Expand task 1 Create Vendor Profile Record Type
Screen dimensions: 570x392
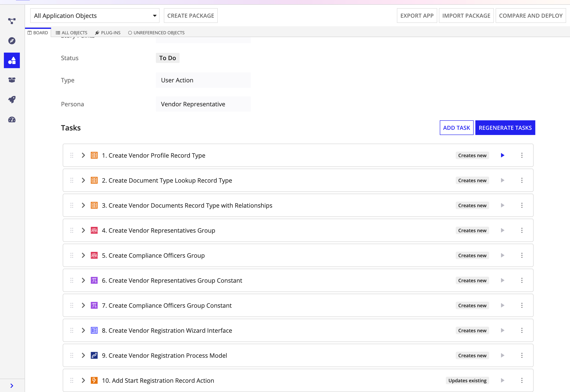83,155
